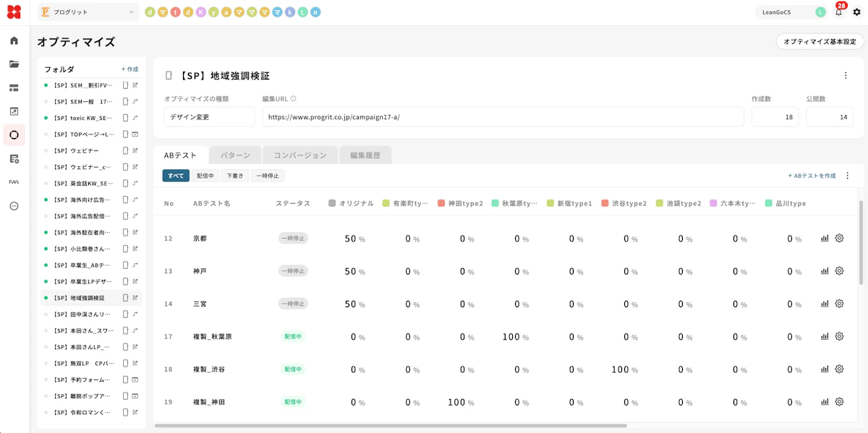Switch to the コンバージョン tab
Image resolution: width=868 pixels, height=433 pixels.
[x=300, y=155]
